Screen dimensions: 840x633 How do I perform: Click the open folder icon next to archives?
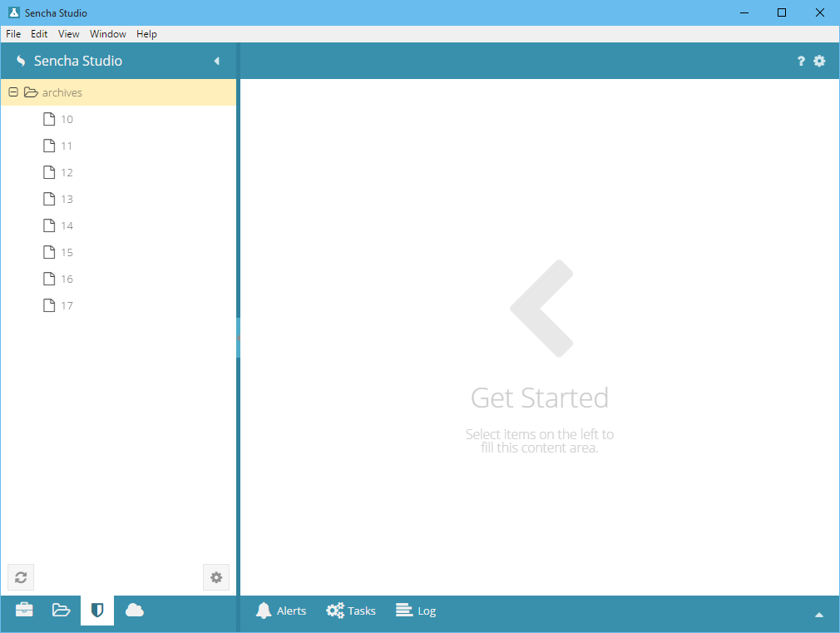click(x=31, y=92)
